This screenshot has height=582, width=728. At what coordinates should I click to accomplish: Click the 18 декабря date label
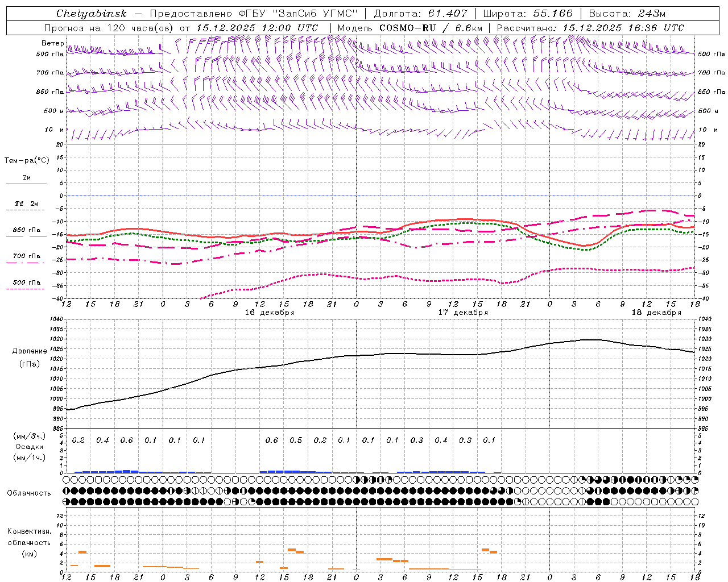point(656,313)
